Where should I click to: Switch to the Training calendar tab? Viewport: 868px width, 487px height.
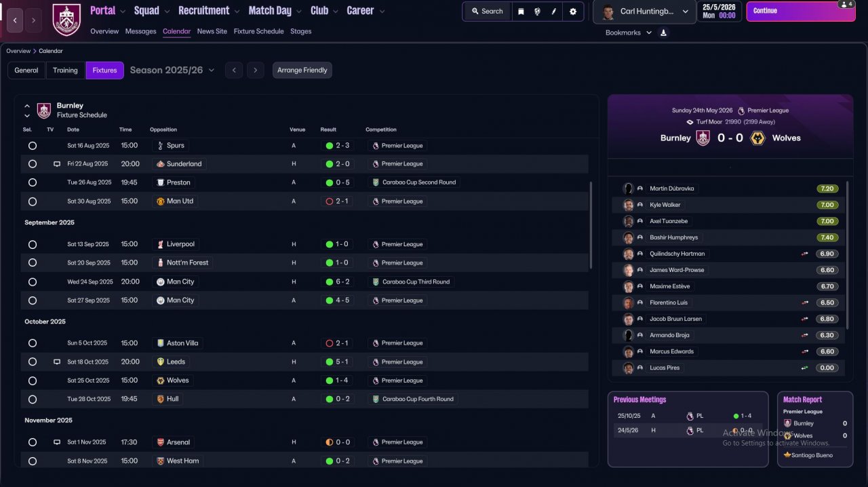coord(65,71)
